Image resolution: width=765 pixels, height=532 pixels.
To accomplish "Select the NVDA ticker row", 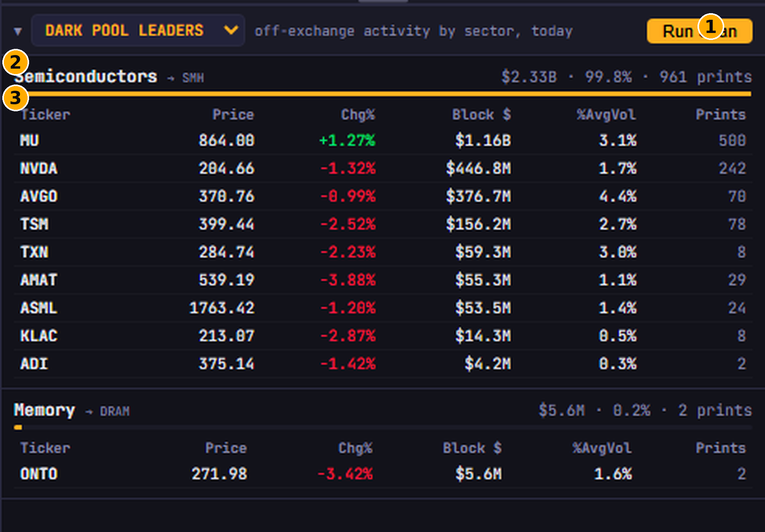I will point(383,168).
